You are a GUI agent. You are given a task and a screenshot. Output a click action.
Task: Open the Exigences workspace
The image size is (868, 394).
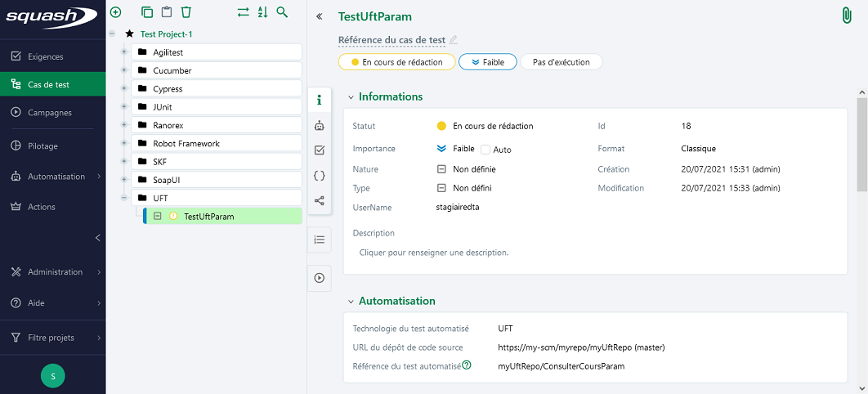tap(45, 56)
